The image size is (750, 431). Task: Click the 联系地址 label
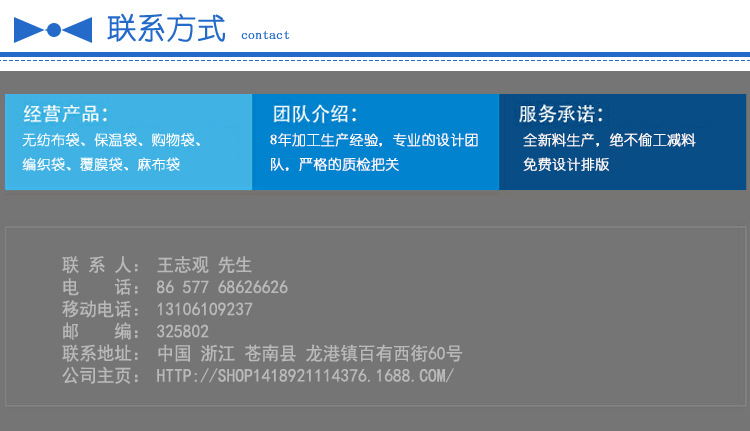[x=101, y=354]
